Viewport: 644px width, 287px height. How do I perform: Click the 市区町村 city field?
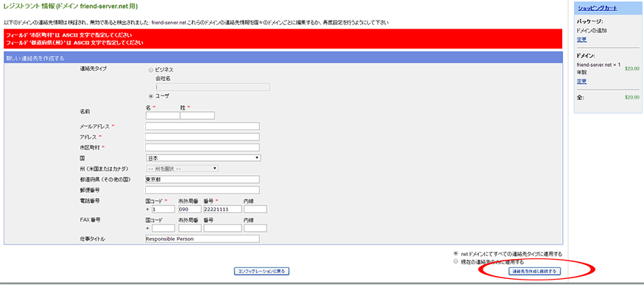pos(203,148)
